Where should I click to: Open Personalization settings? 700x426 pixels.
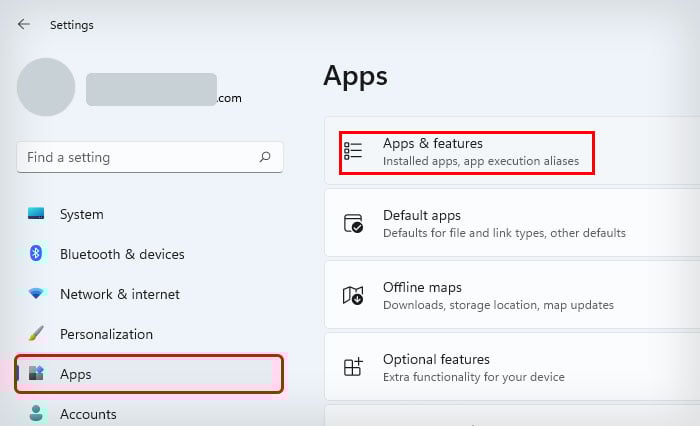[107, 334]
